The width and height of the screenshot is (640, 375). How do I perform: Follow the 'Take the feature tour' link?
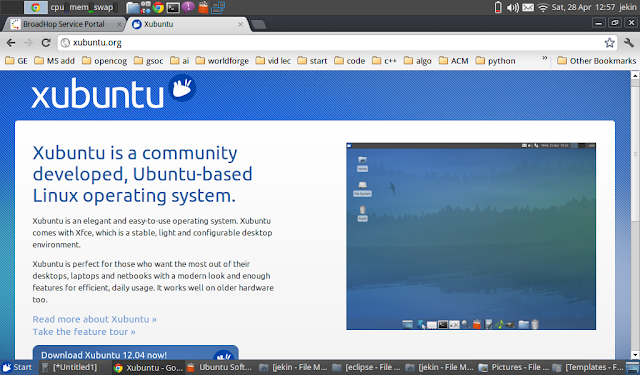(84, 332)
